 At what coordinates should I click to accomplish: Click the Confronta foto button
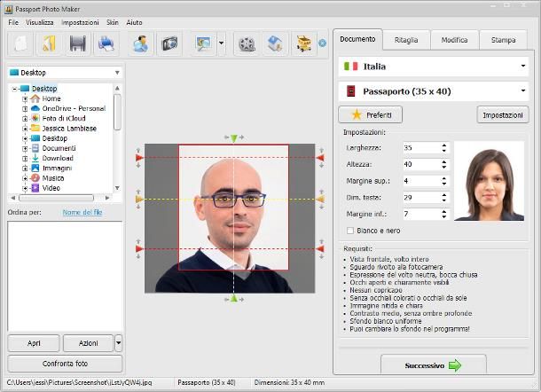pos(65,364)
